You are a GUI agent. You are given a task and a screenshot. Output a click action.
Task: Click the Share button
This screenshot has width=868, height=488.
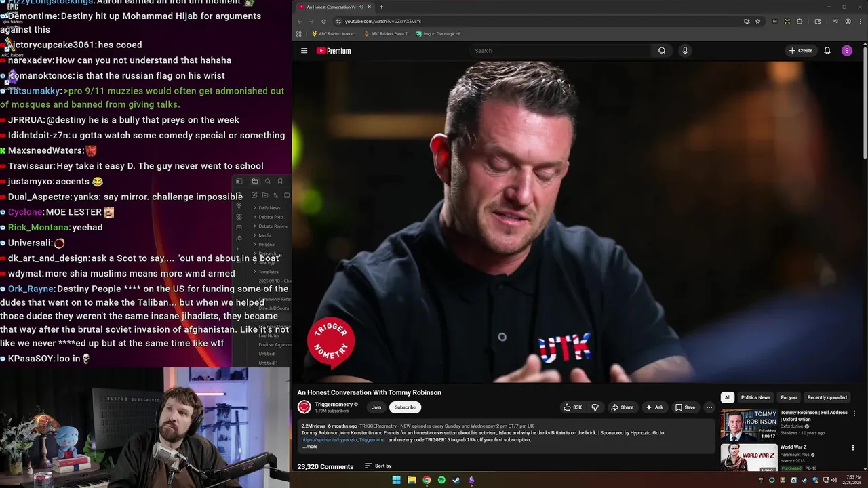tap(622, 407)
